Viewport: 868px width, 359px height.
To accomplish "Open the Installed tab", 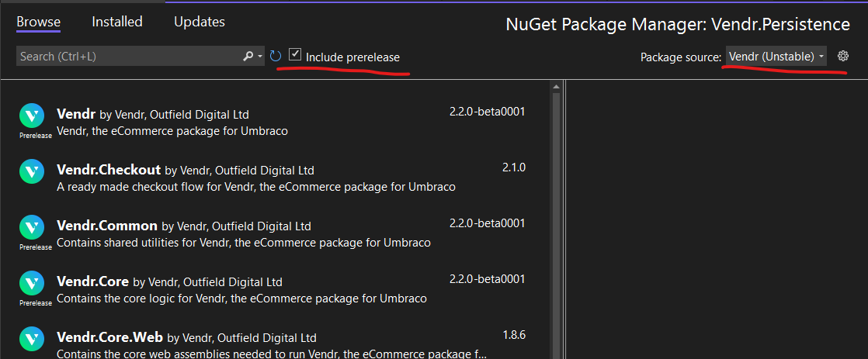I will coord(116,22).
